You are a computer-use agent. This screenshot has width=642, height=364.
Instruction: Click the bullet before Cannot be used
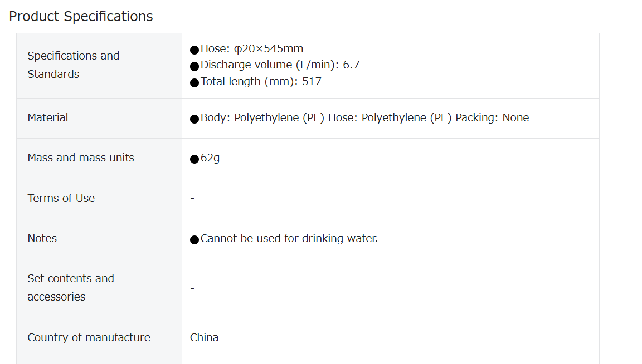coord(194,240)
